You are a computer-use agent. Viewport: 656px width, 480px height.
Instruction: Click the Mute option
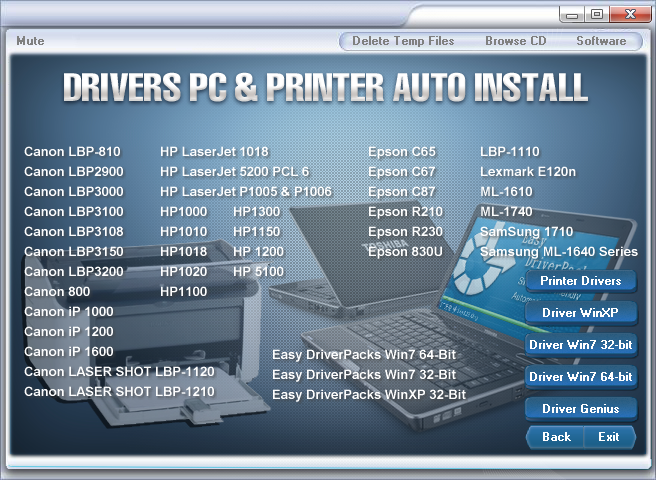click(x=30, y=41)
